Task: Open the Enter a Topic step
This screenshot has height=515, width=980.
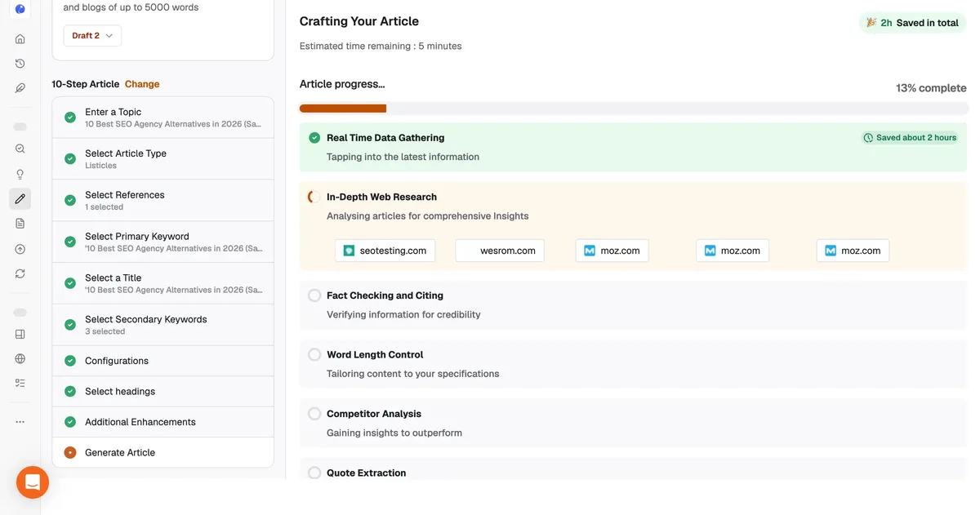Action: click(163, 118)
